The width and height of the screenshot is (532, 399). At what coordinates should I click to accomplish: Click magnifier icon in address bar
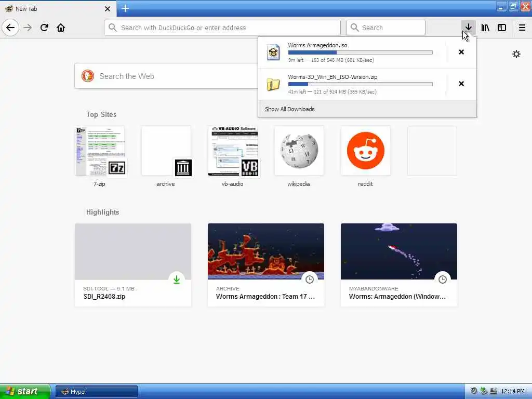tap(112, 28)
